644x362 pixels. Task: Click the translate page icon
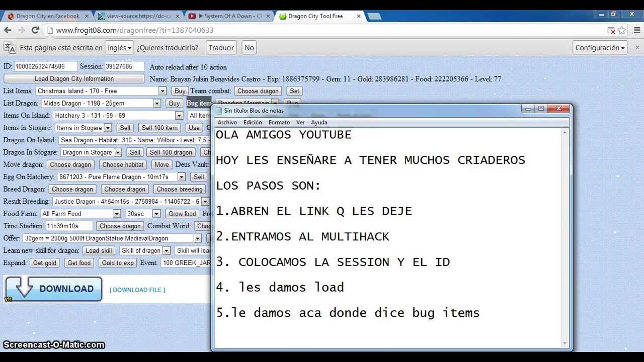[10, 48]
